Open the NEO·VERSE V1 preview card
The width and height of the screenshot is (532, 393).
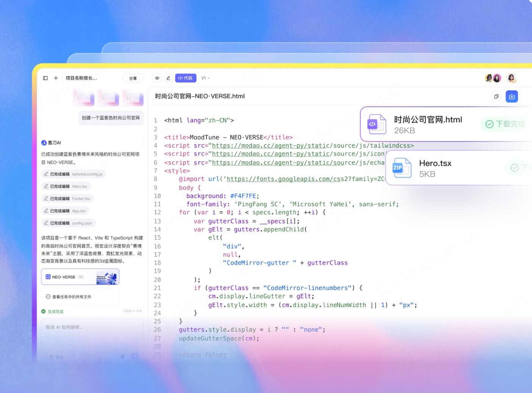[80, 277]
